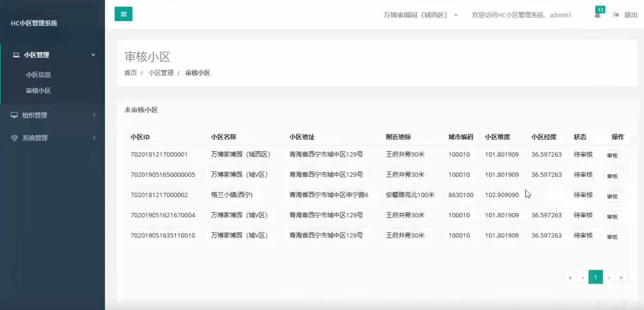The height and width of the screenshot is (310, 644).
Task: Expand the 组织管理 sidebar chevron
Action: pos(94,115)
